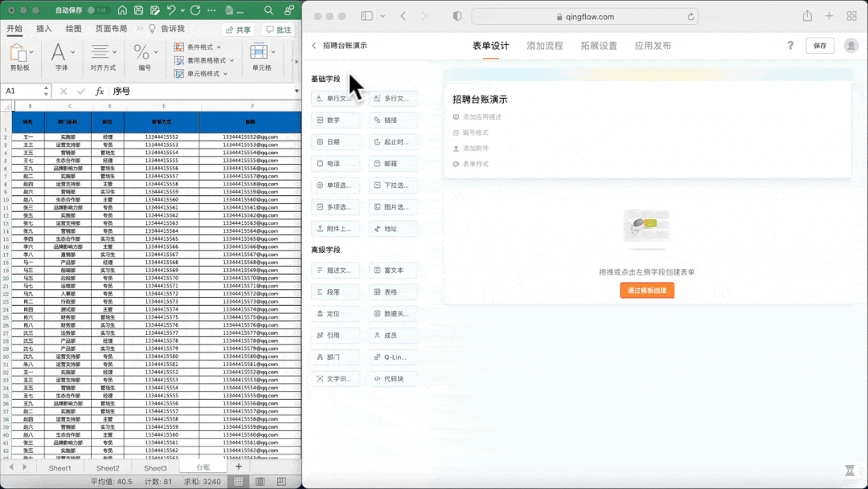Go back in the Safari toolbar

(403, 17)
